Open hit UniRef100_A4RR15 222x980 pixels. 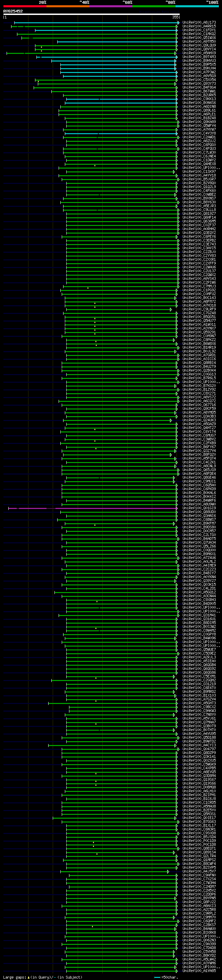coord(199,26)
